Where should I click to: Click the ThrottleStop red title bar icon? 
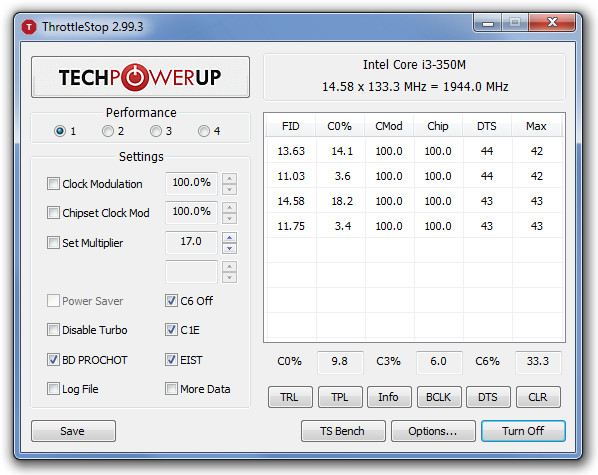[x=29, y=27]
